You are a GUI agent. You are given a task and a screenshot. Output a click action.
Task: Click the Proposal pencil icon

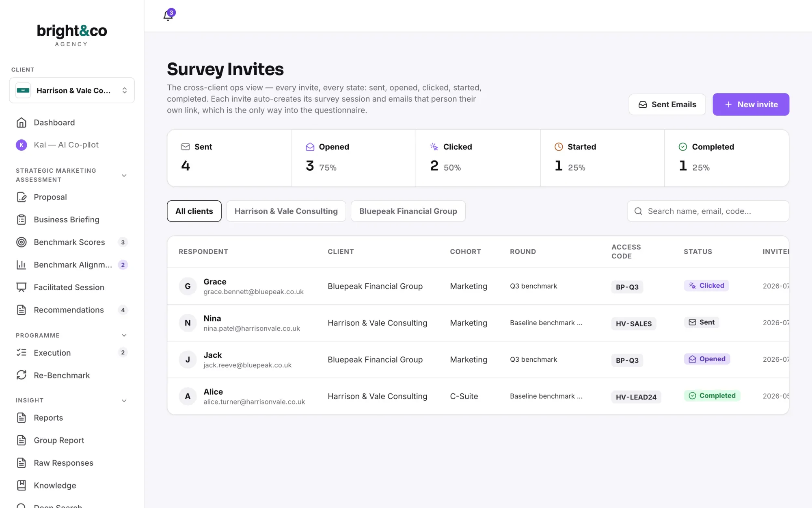point(22,197)
